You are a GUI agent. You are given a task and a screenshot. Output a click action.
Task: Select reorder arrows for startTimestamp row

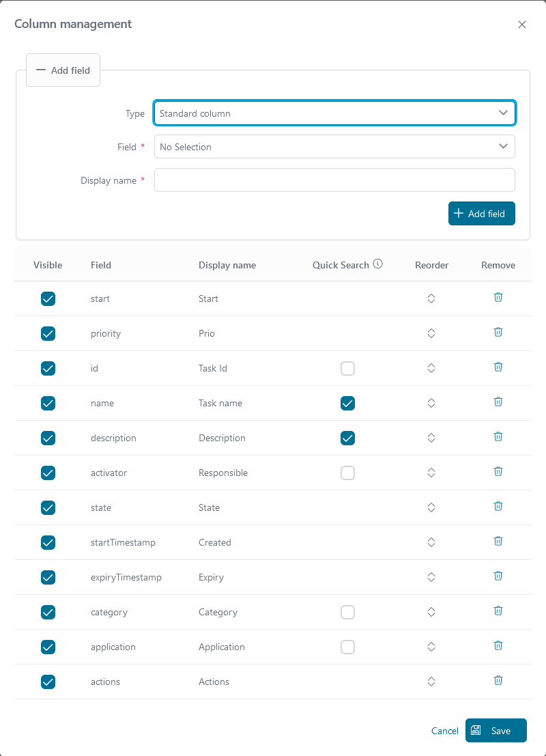[x=431, y=542]
